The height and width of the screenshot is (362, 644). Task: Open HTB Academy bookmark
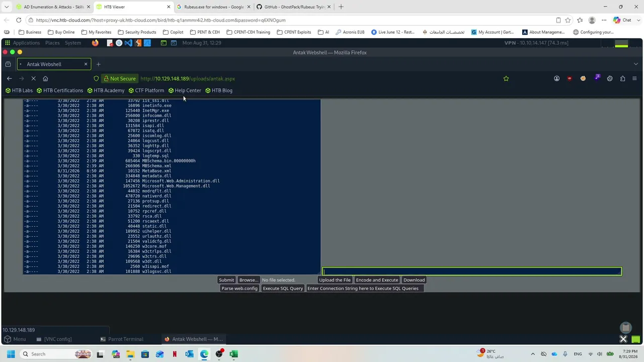coord(106,90)
